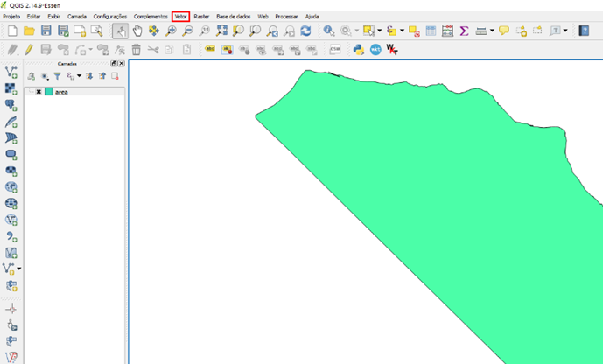Open the Vetor menu
The width and height of the screenshot is (603, 364).
[x=181, y=17]
